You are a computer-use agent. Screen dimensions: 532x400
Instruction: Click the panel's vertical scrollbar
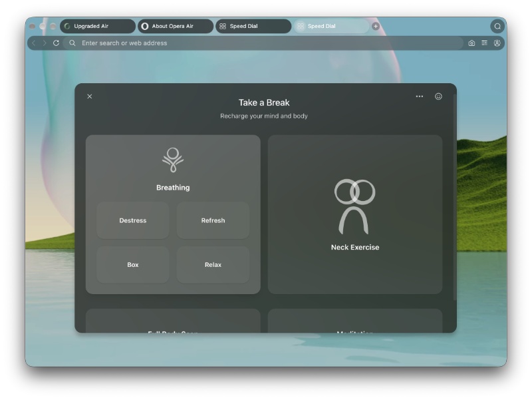[455, 197]
